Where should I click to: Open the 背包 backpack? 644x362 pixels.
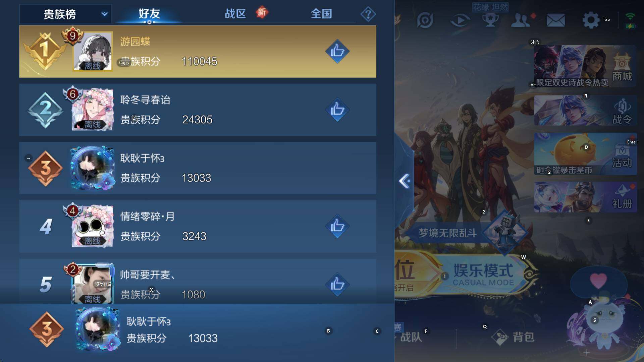(x=513, y=337)
